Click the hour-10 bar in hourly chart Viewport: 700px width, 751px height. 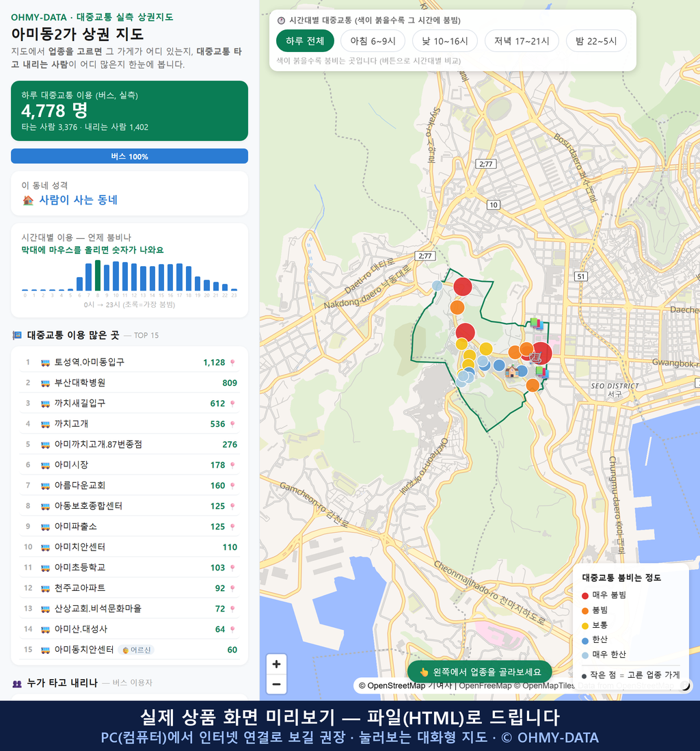pos(116,276)
